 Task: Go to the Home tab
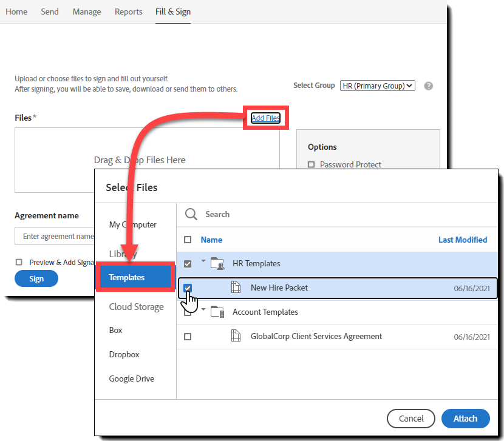click(16, 12)
